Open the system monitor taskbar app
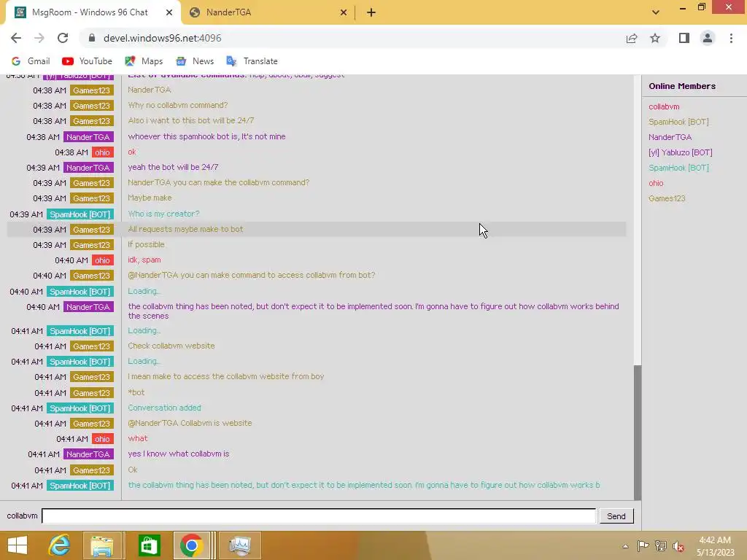The height and width of the screenshot is (560, 747). [x=240, y=545]
